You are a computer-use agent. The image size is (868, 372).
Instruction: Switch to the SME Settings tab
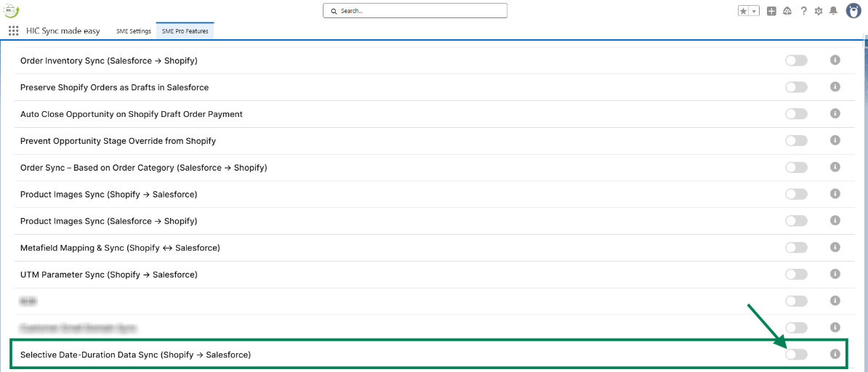(x=134, y=31)
